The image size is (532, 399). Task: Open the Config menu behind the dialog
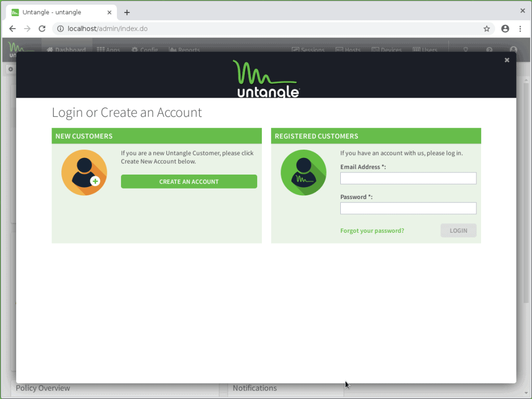145,50
